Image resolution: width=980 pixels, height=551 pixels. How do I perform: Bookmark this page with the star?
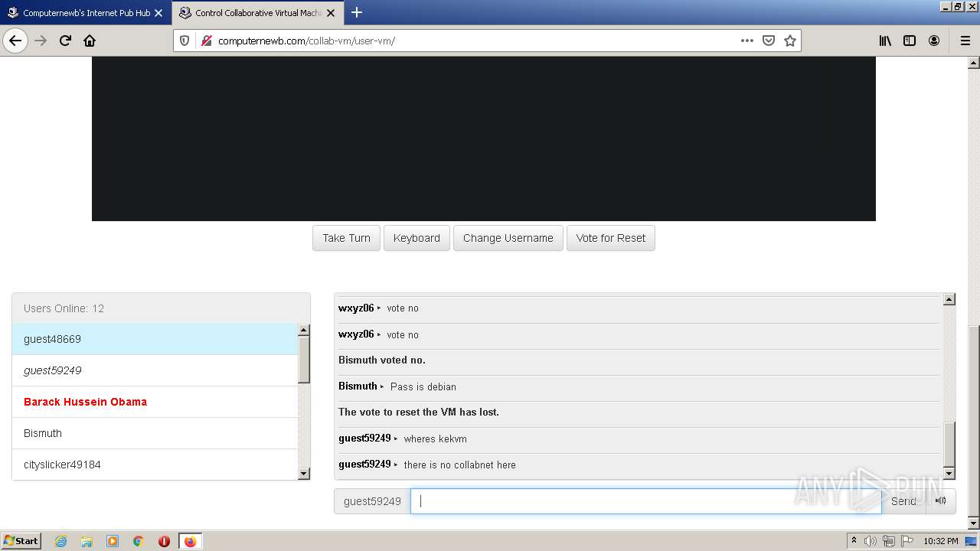pyautogui.click(x=790, y=41)
